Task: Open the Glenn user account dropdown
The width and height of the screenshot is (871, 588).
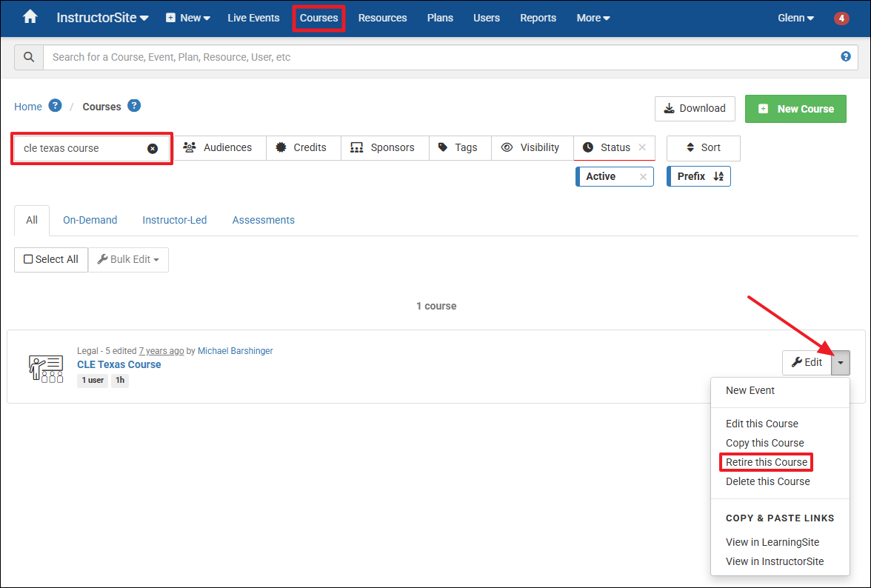Action: [795, 18]
